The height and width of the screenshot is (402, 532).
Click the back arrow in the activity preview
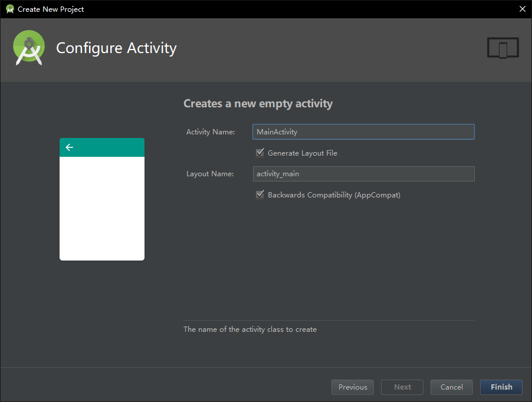tap(69, 147)
